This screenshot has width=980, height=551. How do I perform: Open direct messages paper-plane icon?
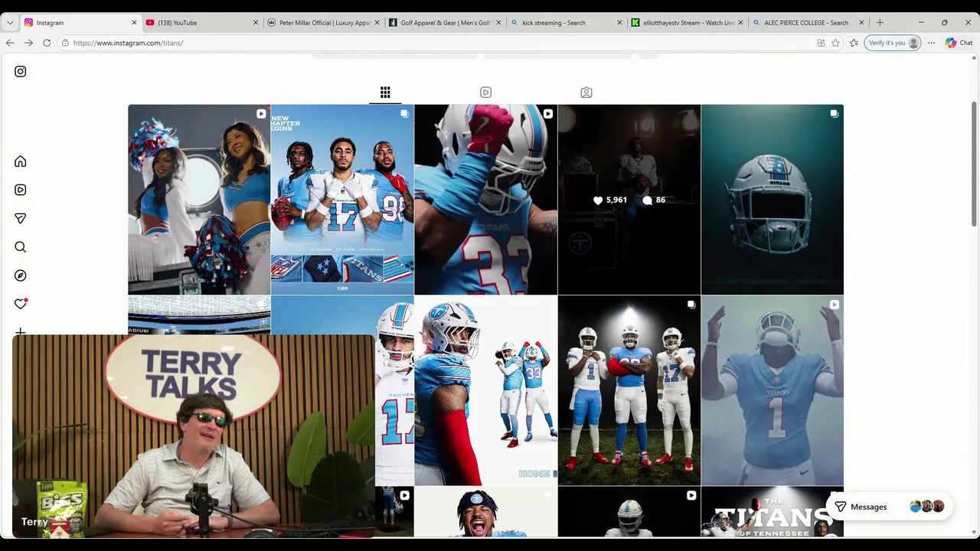pos(21,218)
